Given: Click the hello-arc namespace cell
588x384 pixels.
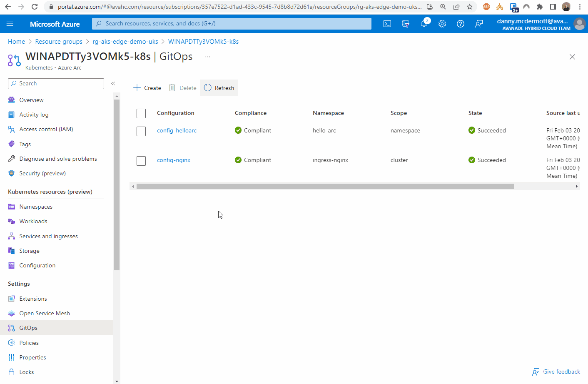Looking at the screenshot, I should click(x=324, y=130).
